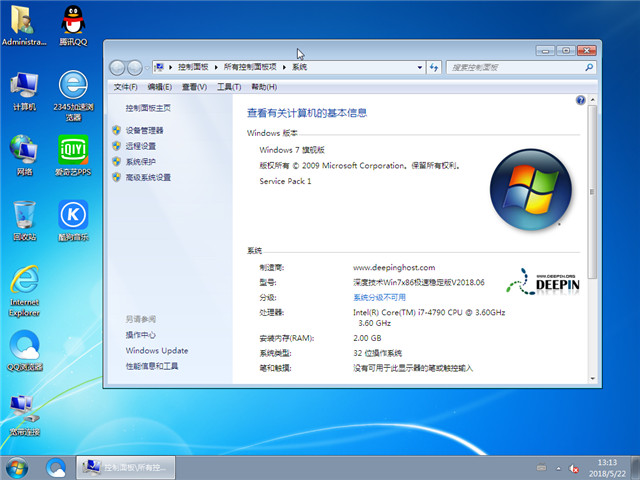Image resolution: width=640 pixels, height=480 pixels.
Task: Click the search magnifier icon
Action: click(x=589, y=68)
